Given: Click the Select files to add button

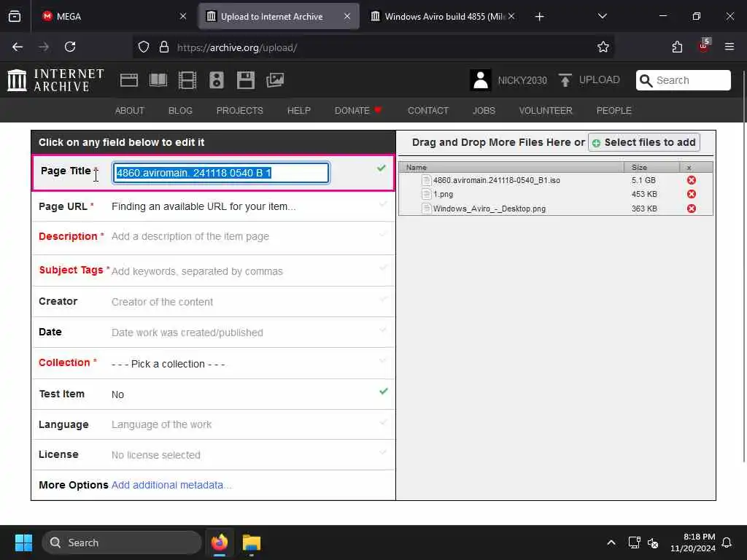Looking at the screenshot, I should tap(644, 142).
